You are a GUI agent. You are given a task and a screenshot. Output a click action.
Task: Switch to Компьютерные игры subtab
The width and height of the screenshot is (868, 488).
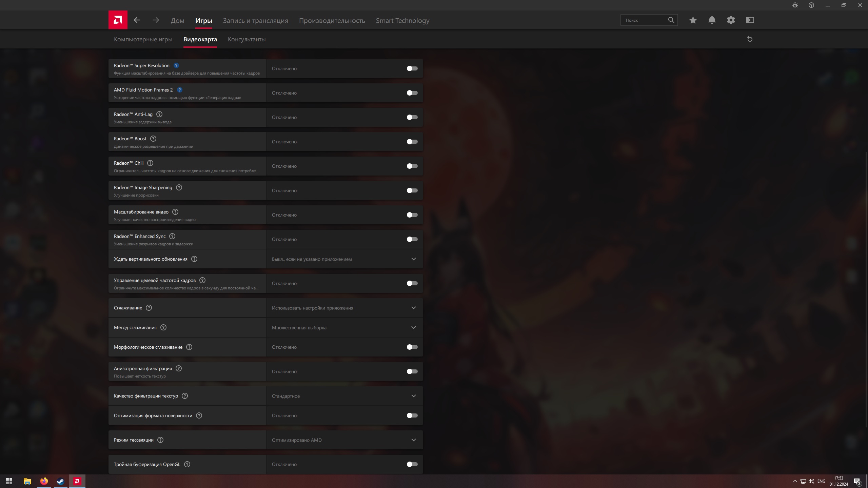pos(143,39)
